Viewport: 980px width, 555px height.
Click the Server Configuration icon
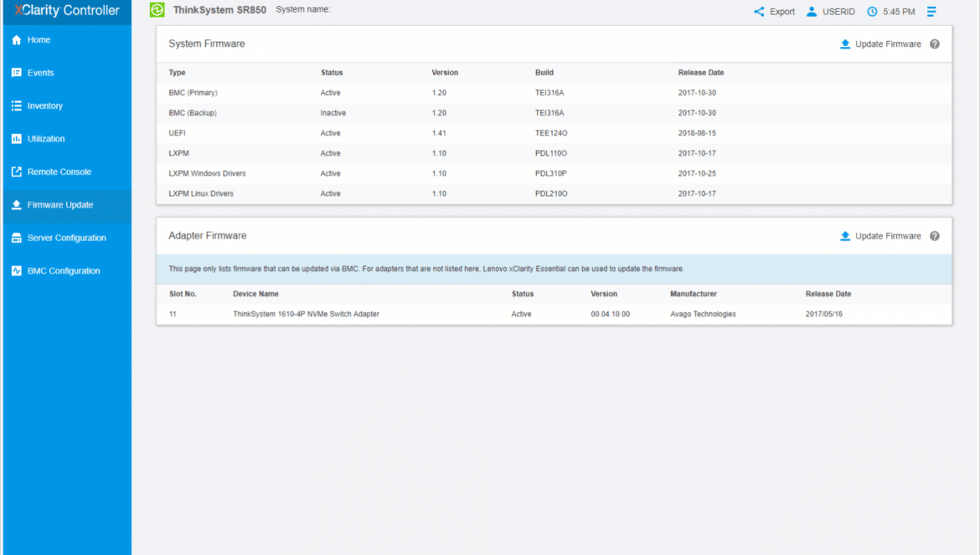16,238
